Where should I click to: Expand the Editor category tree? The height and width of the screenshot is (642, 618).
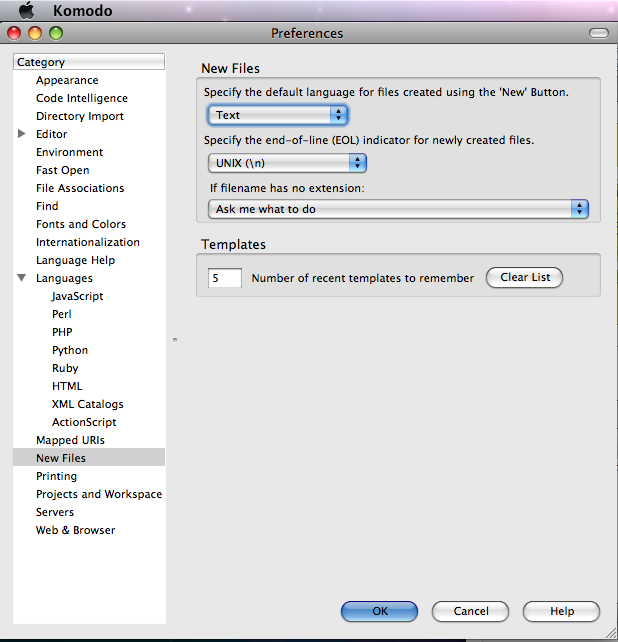point(22,134)
